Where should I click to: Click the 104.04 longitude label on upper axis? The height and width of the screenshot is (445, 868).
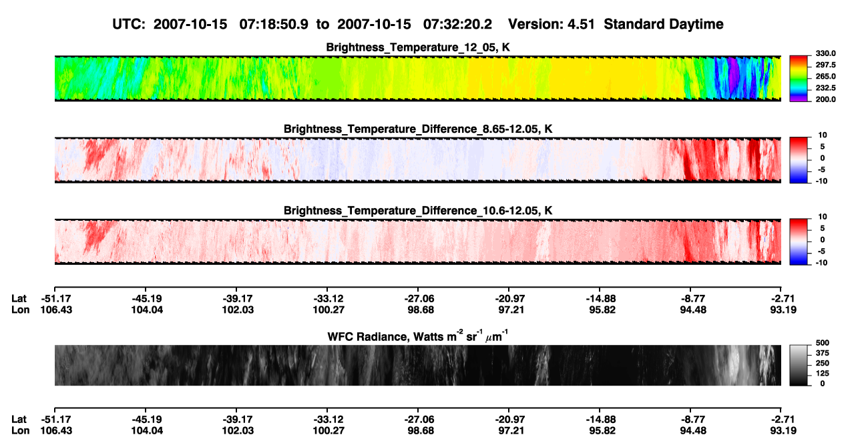click(x=145, y=310)
